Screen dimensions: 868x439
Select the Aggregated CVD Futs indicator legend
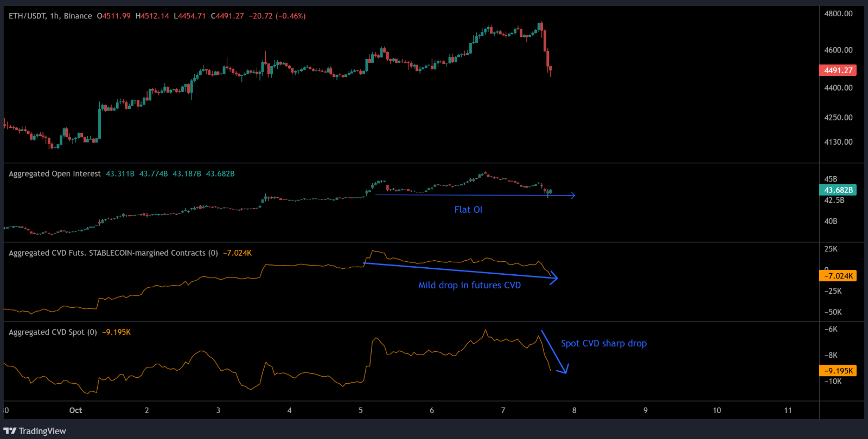pos(113,253)
